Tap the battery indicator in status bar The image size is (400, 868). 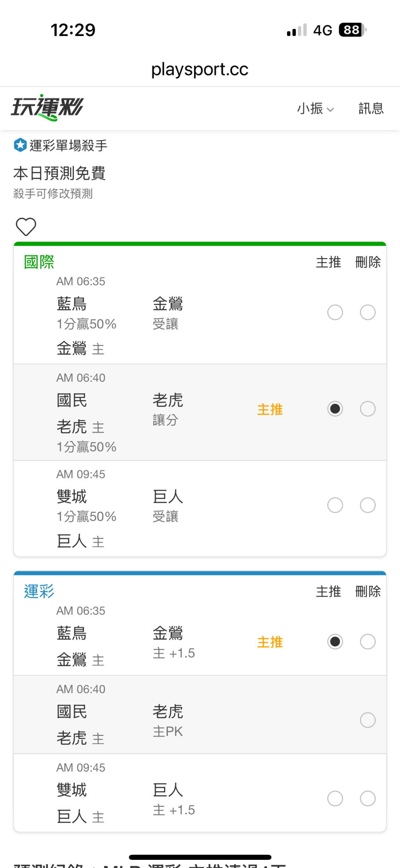[x=352, y=30]
